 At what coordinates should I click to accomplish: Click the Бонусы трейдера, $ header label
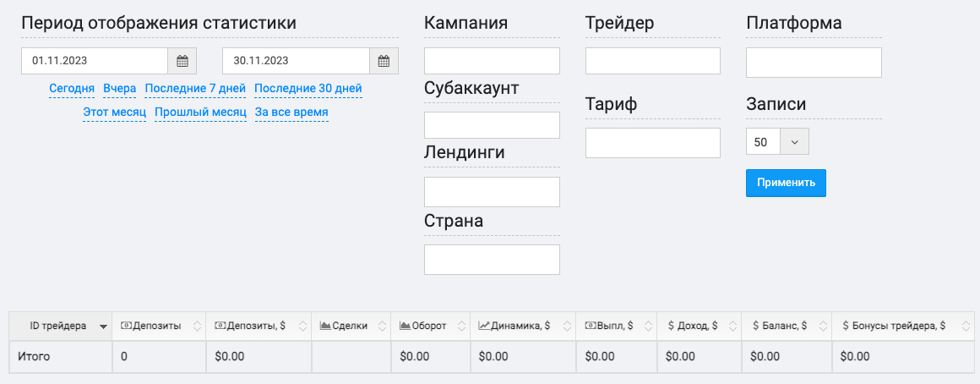[898, 326]
